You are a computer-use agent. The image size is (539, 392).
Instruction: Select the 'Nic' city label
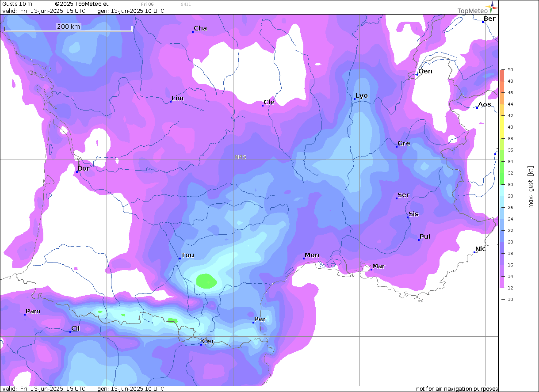pyautogui.click(x=481, y=249)
